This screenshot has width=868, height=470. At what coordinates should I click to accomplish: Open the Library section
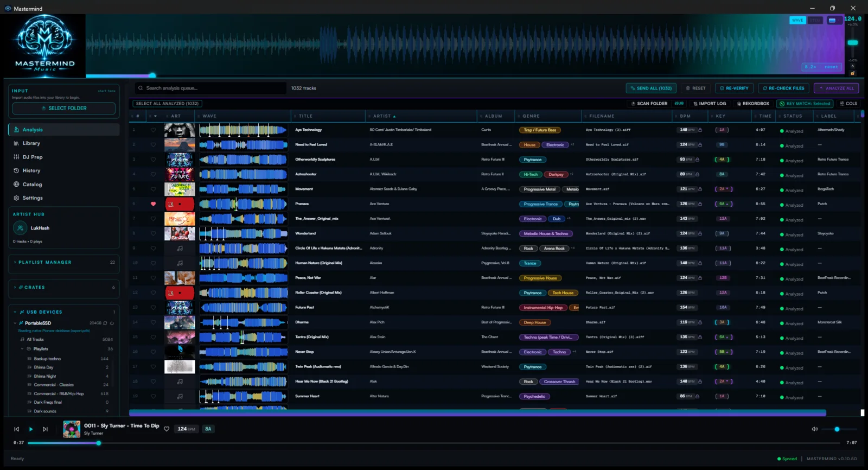pos(64,143)
